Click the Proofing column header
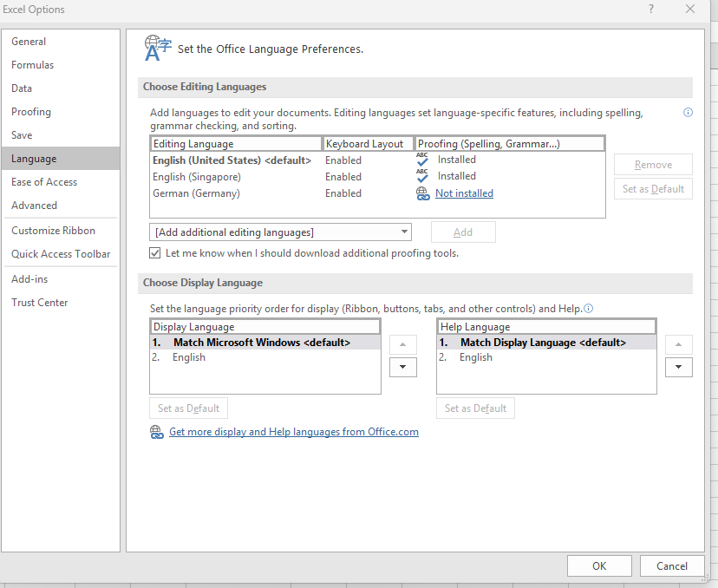Viewport: 718px width, 588px height. (510, 144)
